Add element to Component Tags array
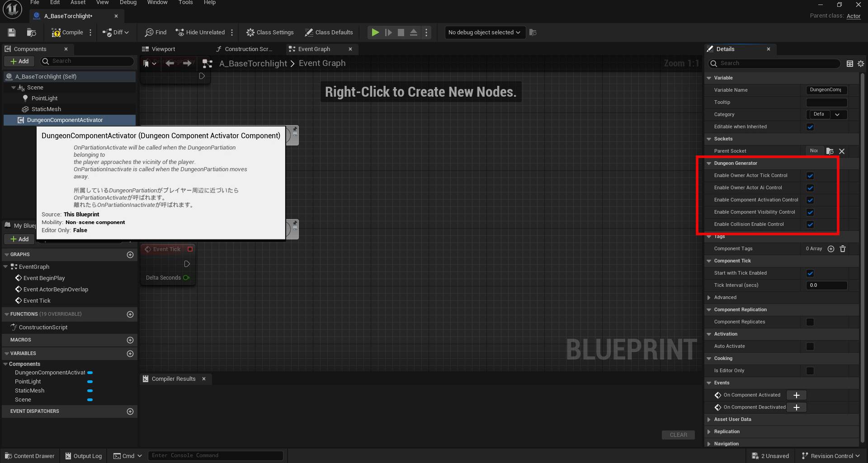Viewport: 868px width, 463px height. (831, 249)
